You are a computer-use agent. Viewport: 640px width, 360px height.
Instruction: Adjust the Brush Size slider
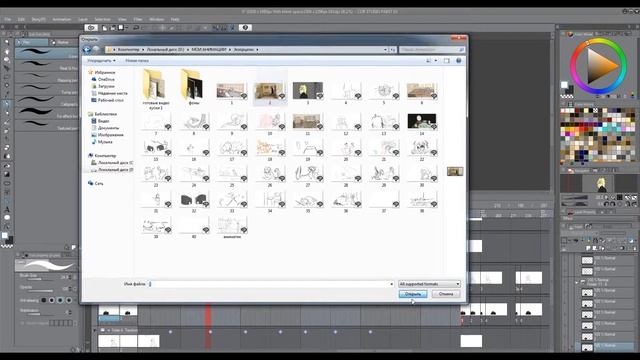pyautogui.click(x=40, y=279)
